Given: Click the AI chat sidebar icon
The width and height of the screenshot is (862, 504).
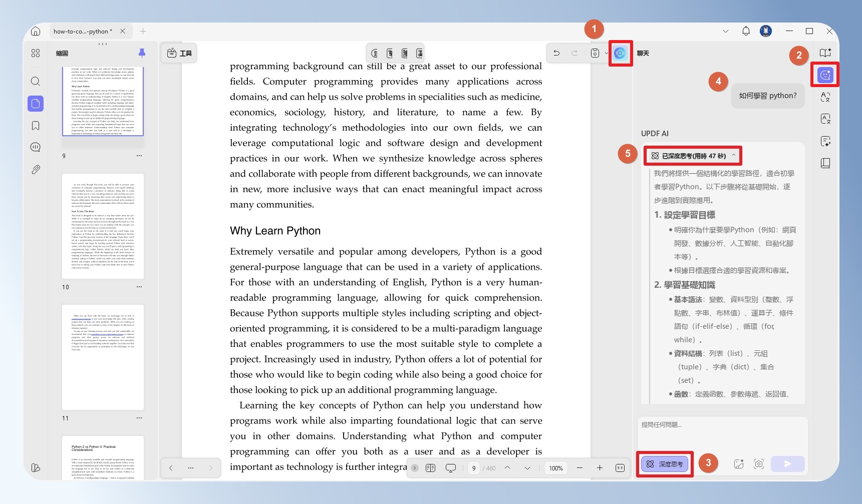Looking at the screenshot, I should tap(825, 75).
